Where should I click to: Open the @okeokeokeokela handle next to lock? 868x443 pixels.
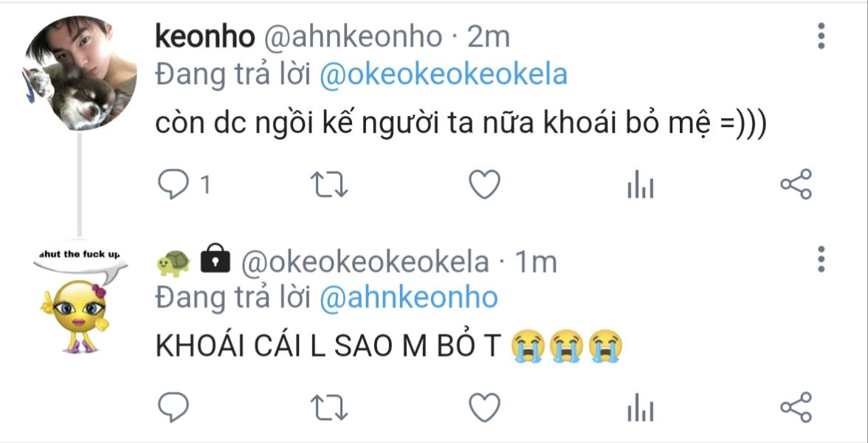[365, 261]
